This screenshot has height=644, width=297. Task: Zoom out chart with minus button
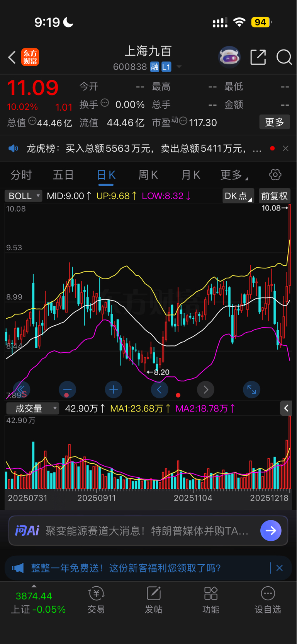(67, 389)
